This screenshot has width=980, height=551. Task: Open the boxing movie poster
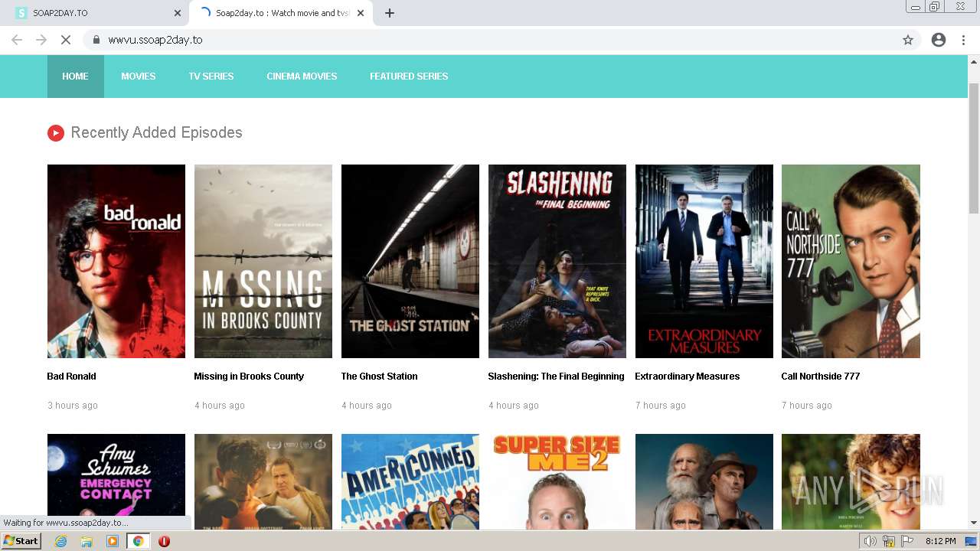(263, 482)
